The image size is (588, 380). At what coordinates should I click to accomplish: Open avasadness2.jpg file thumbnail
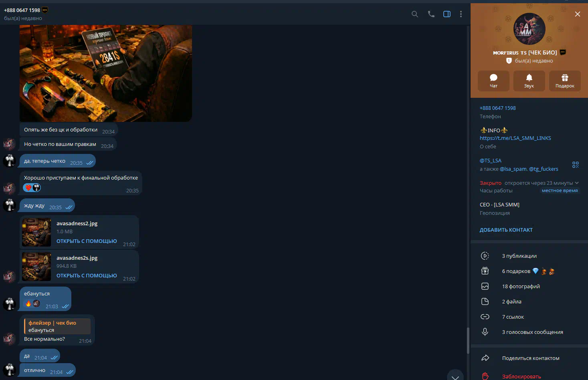coord(36,232)
